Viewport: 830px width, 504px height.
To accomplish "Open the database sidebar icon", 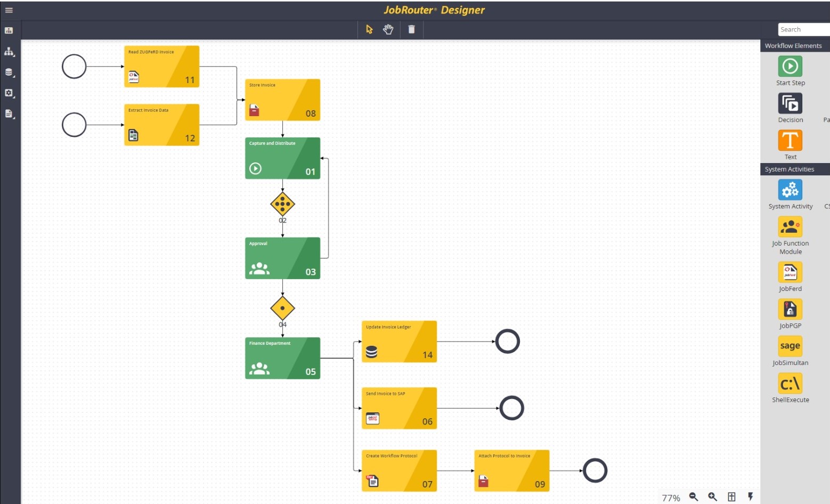I will (x=9, y=72).
